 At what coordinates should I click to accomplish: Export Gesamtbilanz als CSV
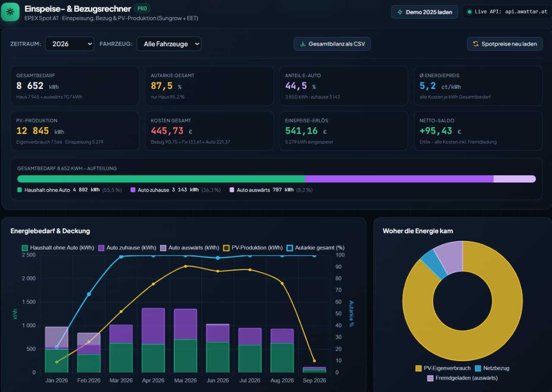332,44
